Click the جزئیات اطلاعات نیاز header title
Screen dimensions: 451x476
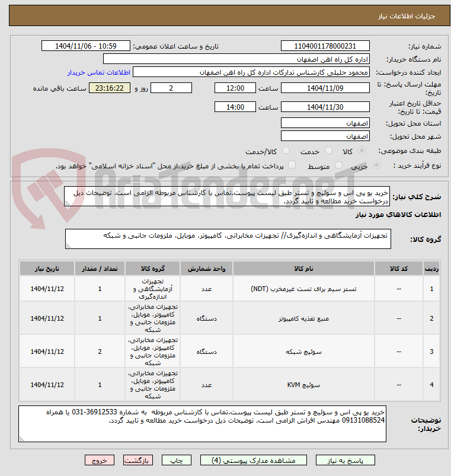point(407,16)
